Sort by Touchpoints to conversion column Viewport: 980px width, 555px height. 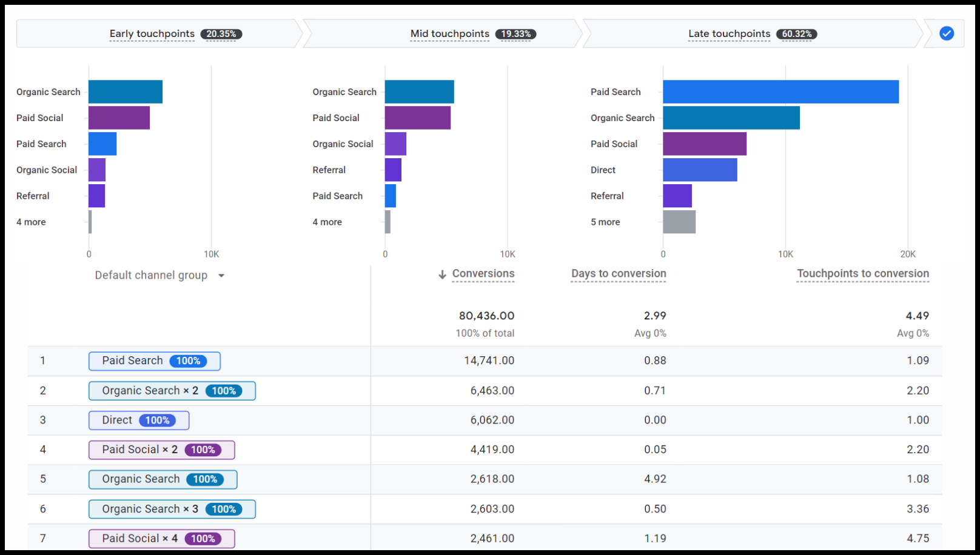(x=862, y=274)
